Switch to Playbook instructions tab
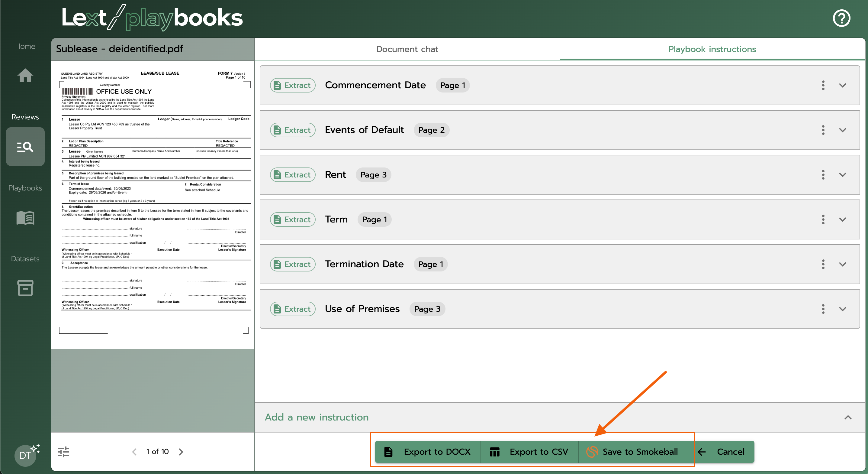This screenshot has width=868, height=474. [712, 49]
